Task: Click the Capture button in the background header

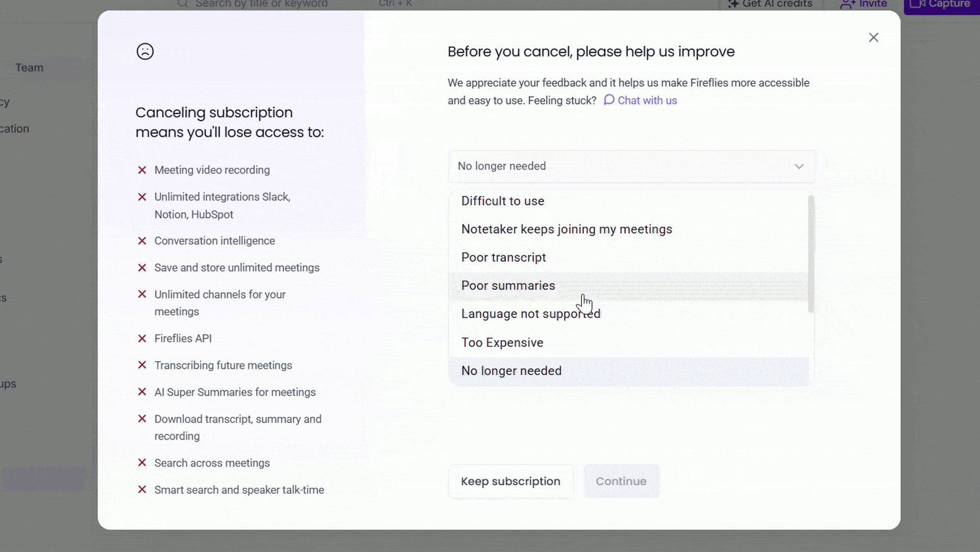Action: point(941,5)
